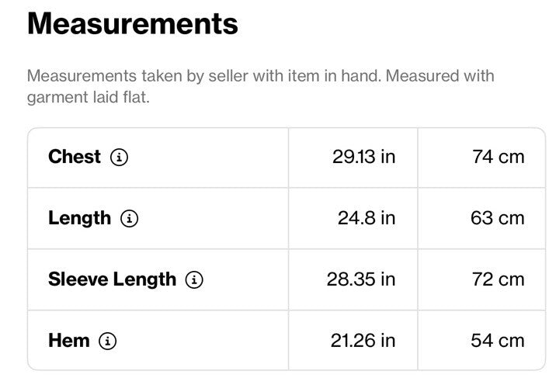
Task: Select the 29.13 in chest value
Action: (x=364, y=157)
